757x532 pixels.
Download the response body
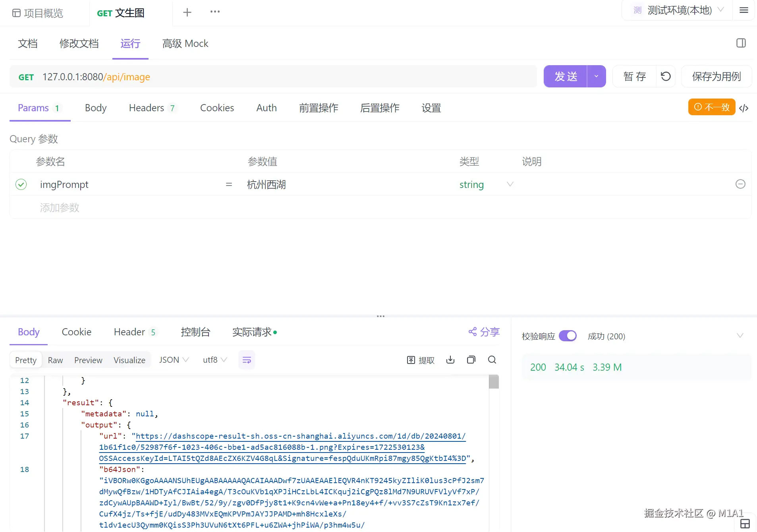450,360
